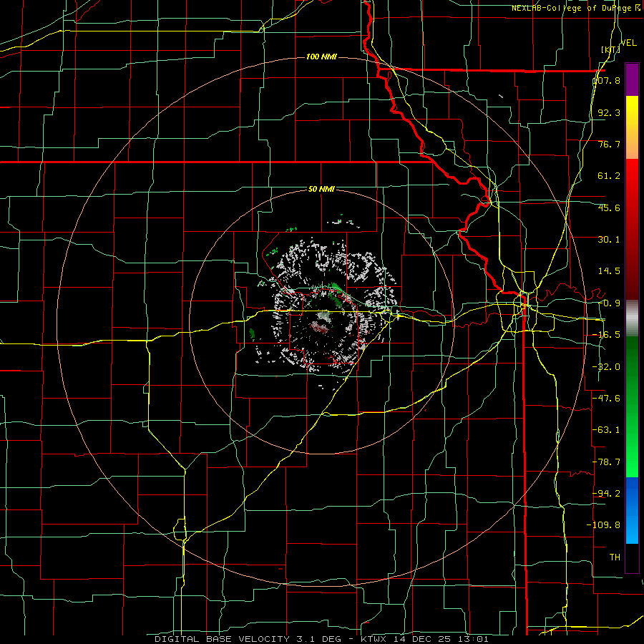
Task: Click the TH legend label
Action: 615,557
